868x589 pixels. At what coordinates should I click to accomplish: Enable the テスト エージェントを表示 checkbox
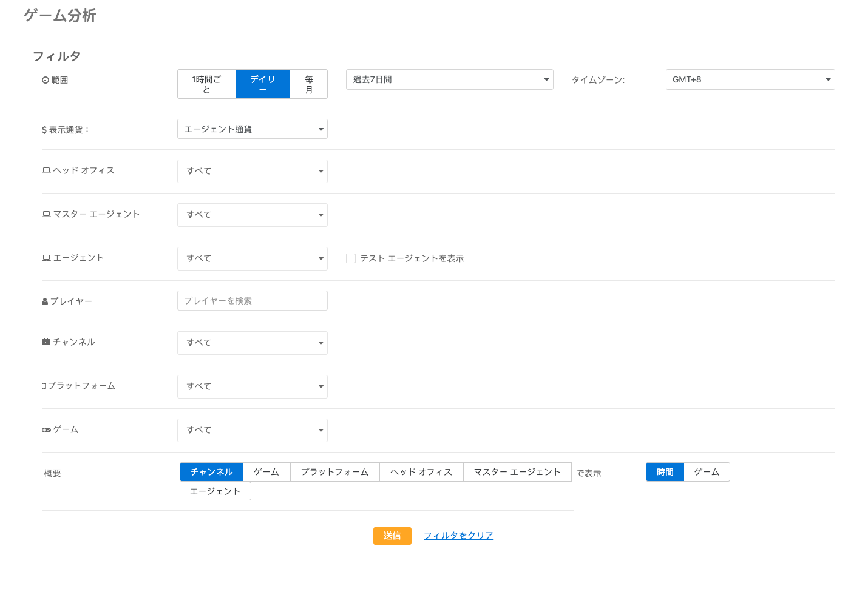pos(351,258)
